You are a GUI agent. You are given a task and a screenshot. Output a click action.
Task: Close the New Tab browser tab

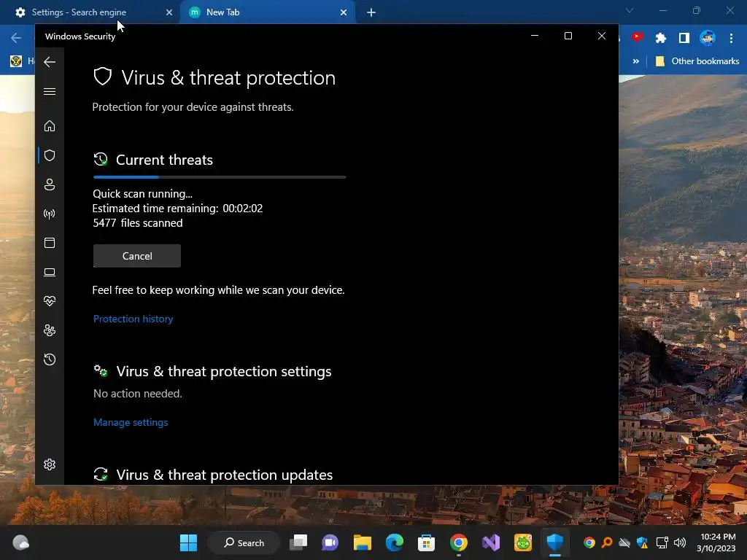pos(344,12)
